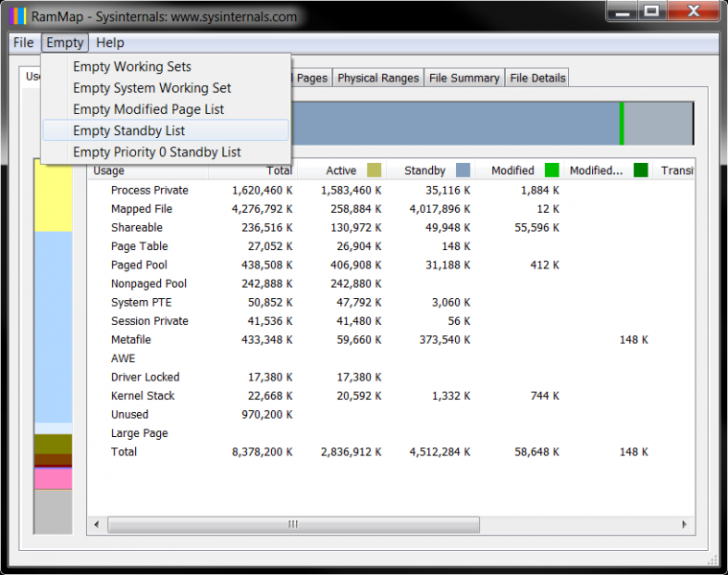Select the System PTE row
This screenshot has width=728, height=575.
pyautogui.click(x=391, y=303)
